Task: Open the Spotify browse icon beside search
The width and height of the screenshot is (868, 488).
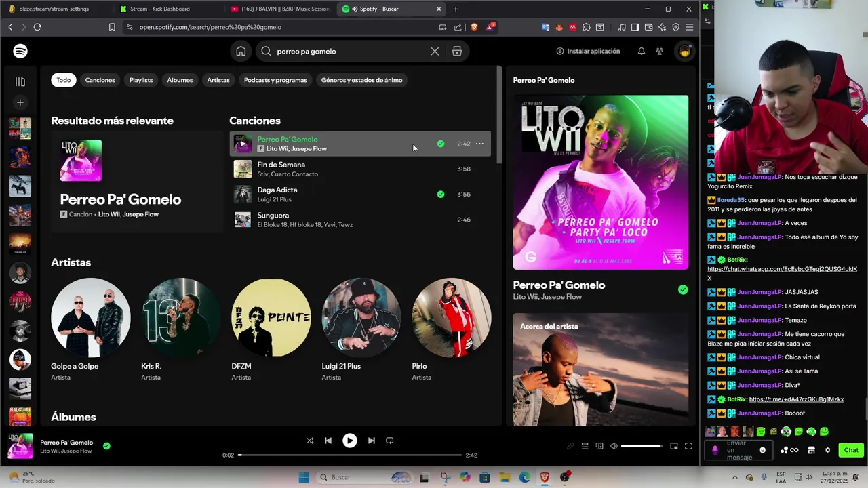Action: (x=457, y=52)
